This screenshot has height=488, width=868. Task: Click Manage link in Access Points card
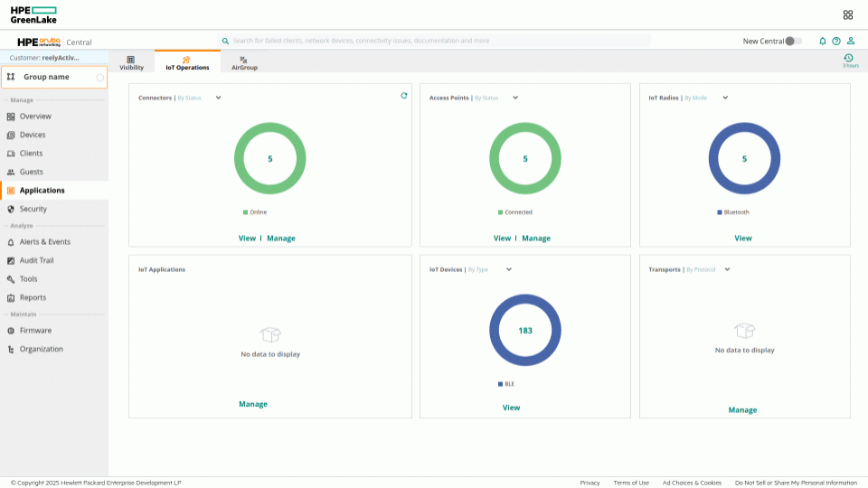536,238
